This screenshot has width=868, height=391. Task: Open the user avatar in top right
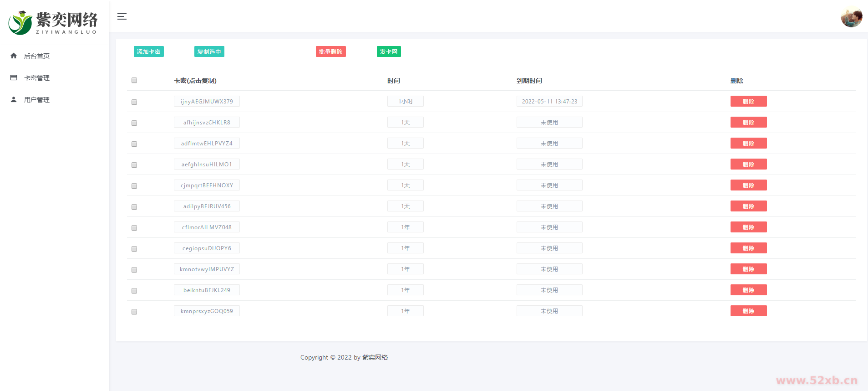[x=851, y=17]
